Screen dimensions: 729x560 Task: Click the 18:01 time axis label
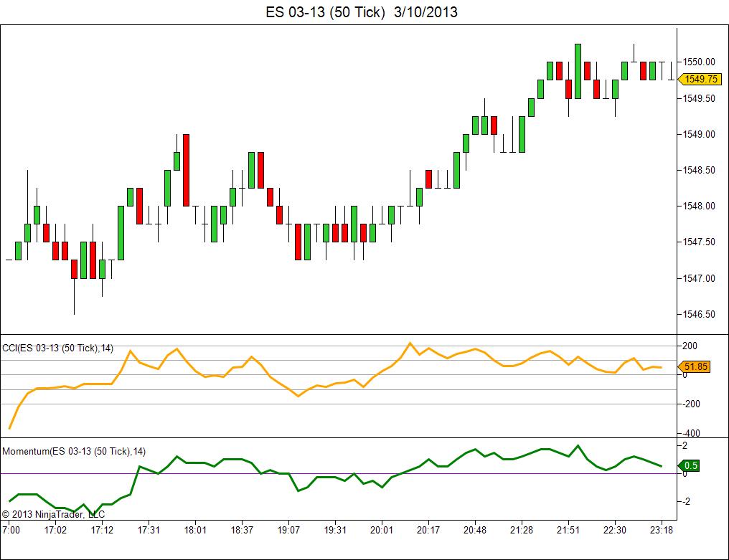point(195,531)
